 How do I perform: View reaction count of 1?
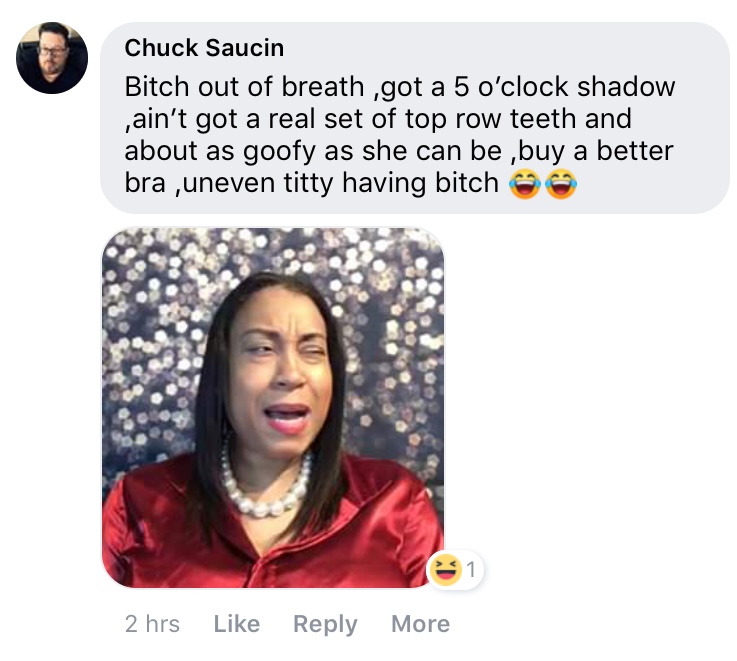(x=471, y=570)
